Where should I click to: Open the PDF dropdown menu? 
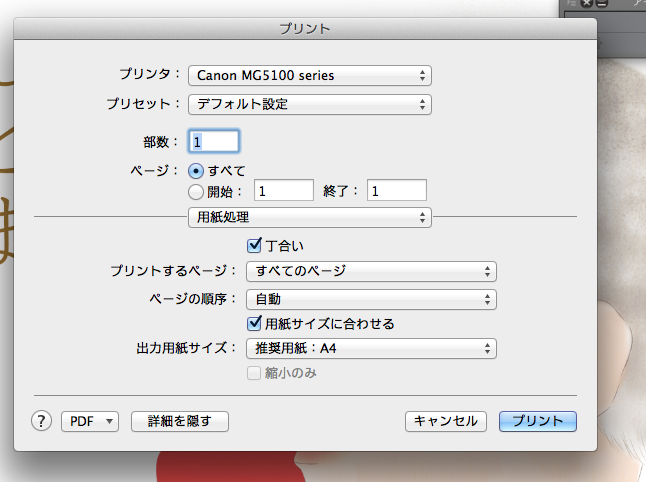pos(90,421)
